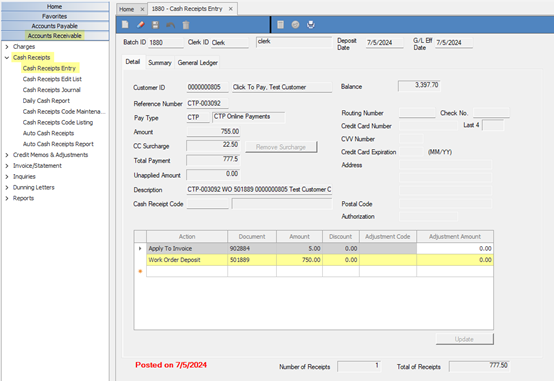Open Auto Cash Receipts Report
The width and height of the screenshot is (554, 381).
pos(58,144)
